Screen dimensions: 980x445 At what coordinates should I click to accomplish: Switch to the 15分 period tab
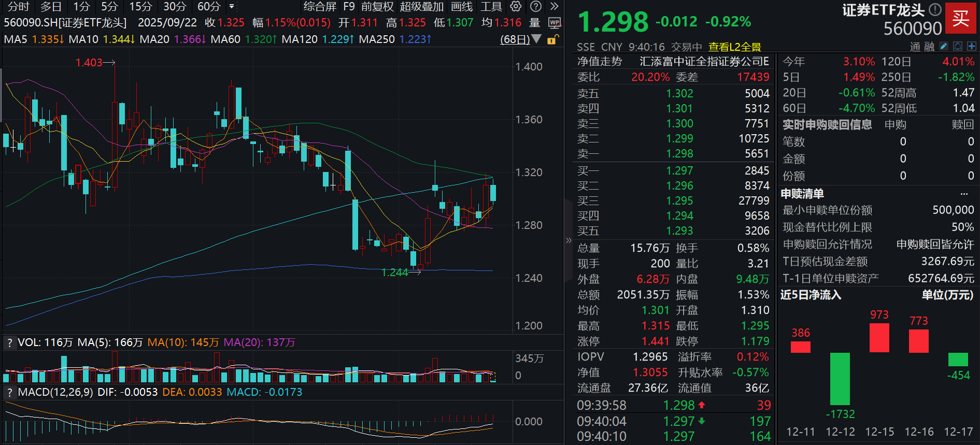point(140,7)
